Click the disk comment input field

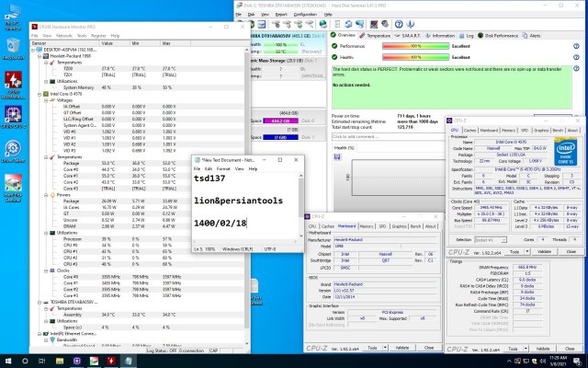point(383,136)
